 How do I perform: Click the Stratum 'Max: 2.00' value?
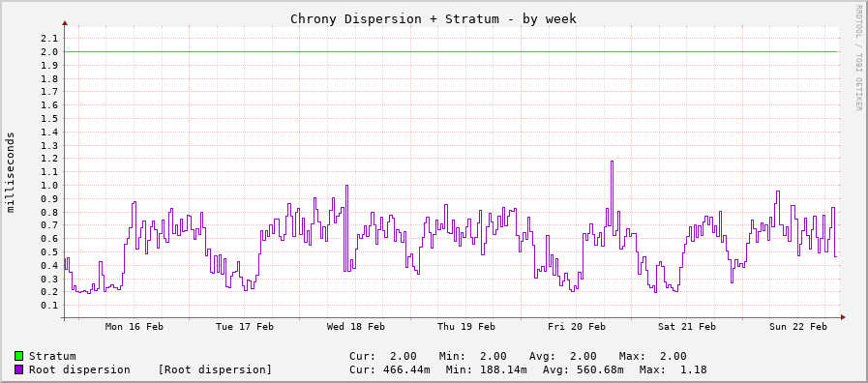(x=653, y=356)
